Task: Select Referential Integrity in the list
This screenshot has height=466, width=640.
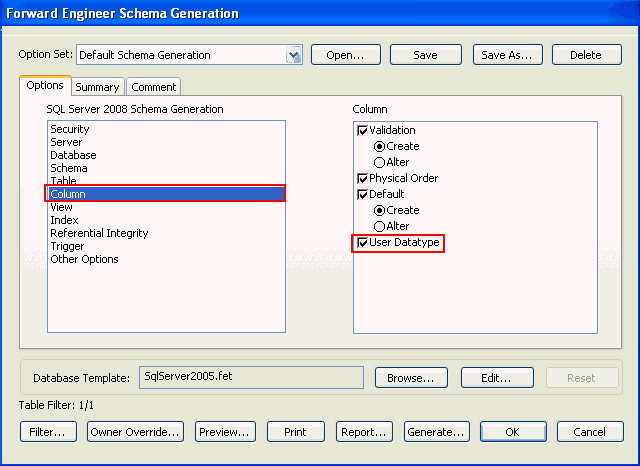Action: (x=99, y=233)
